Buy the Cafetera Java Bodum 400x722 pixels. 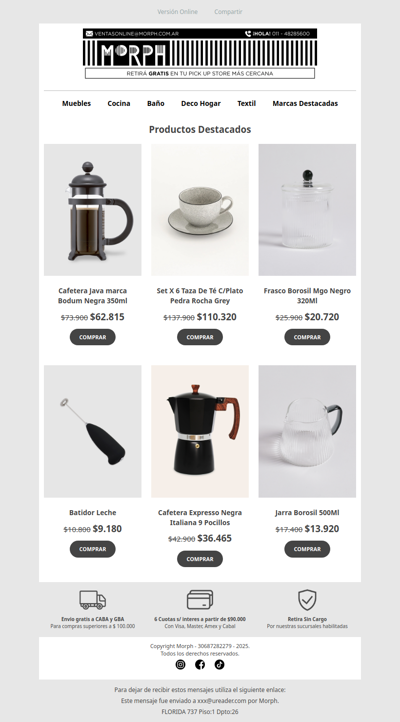[x=93, y=337]
